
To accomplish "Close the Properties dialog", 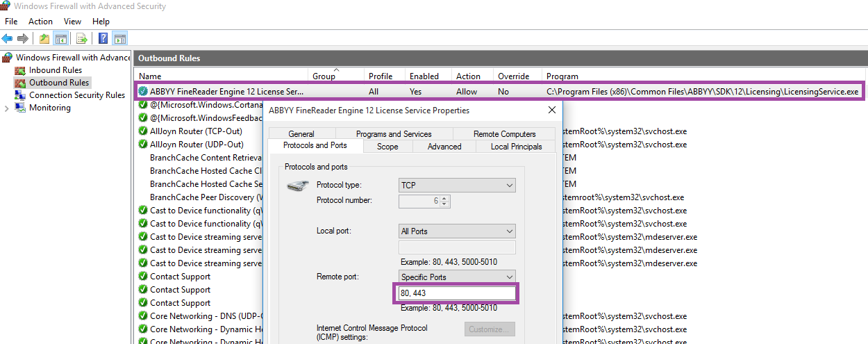I will [552, 110].
